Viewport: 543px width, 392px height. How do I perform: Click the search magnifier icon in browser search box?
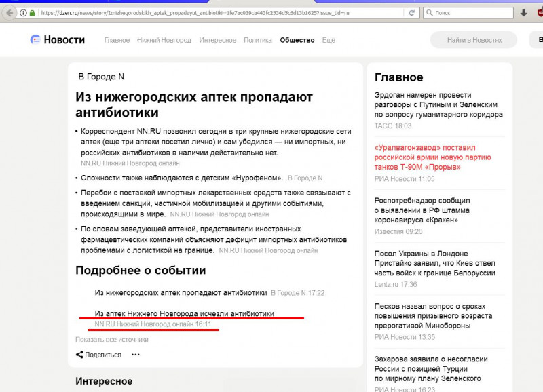[x=428, y=13]
